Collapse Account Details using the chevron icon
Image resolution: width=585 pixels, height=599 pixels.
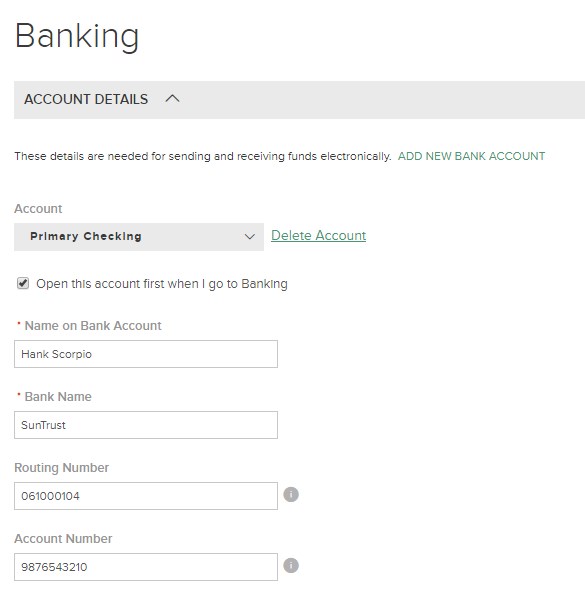(172, 99)
